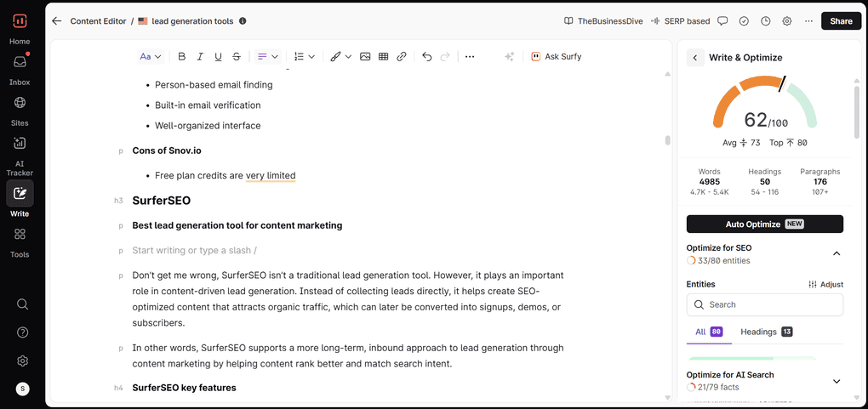Click the editor vertical scrollbar thumb
Screen dimensions: 868x409
point(668,140)
